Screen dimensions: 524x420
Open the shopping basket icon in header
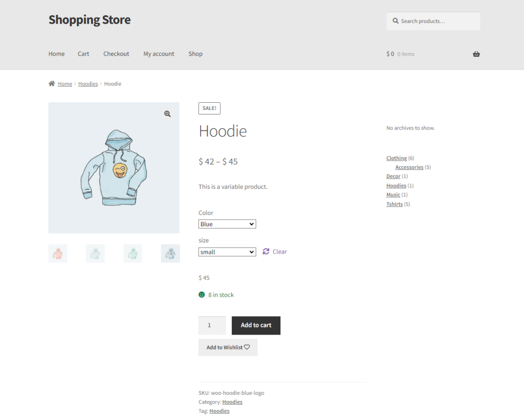(x=476, y=54)
